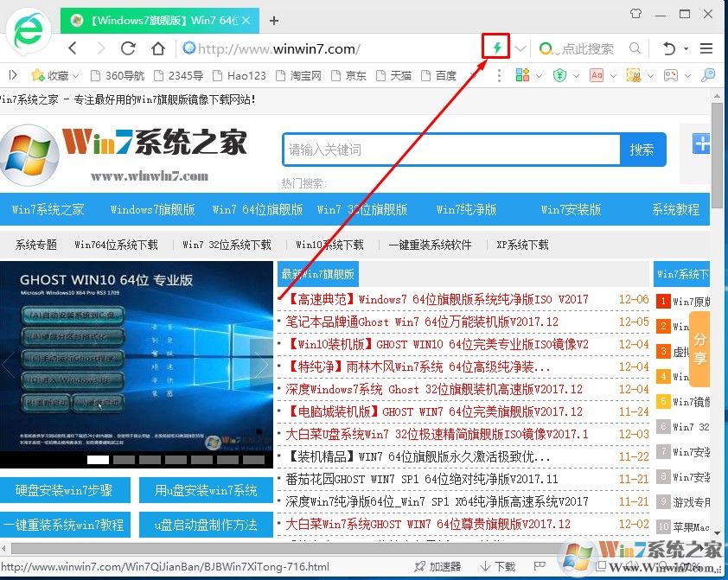Open a new tab with plus button

(274, 21)
